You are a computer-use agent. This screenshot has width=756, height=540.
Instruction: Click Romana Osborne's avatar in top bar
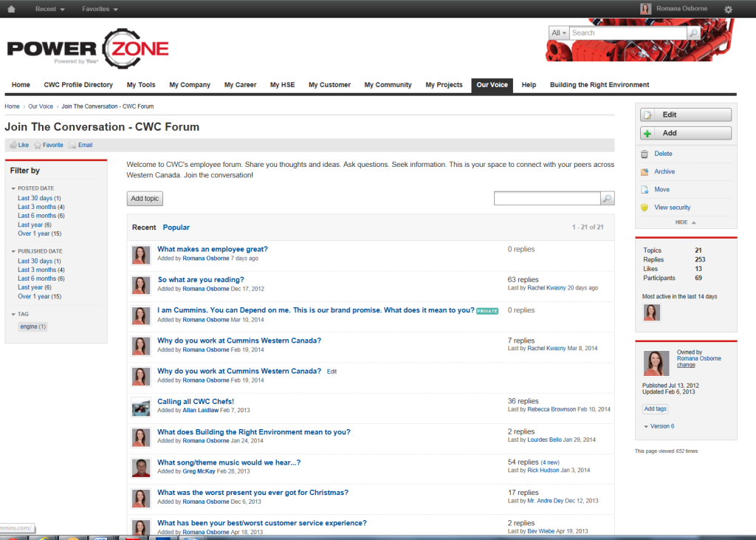click(x=645, y=9)
